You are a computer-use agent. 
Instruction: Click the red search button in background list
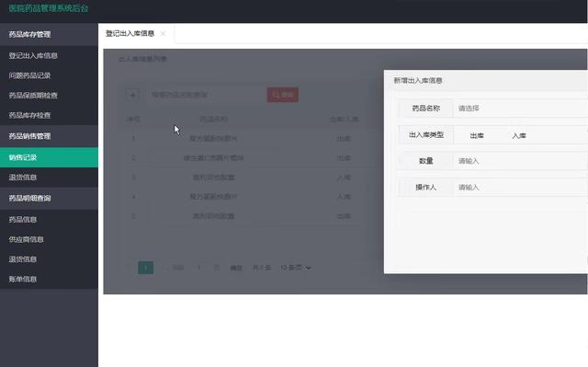[283, 95]
